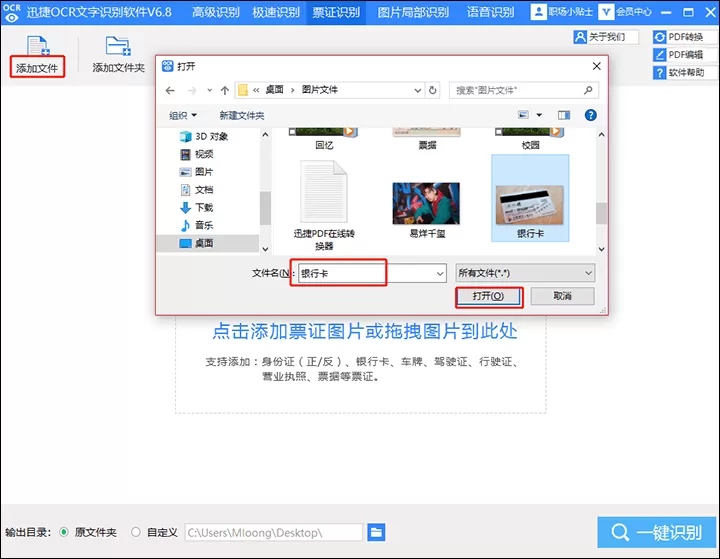This screenshot has height=559, width=720.
Task: Go up one folder level
Action: (225, 90)
